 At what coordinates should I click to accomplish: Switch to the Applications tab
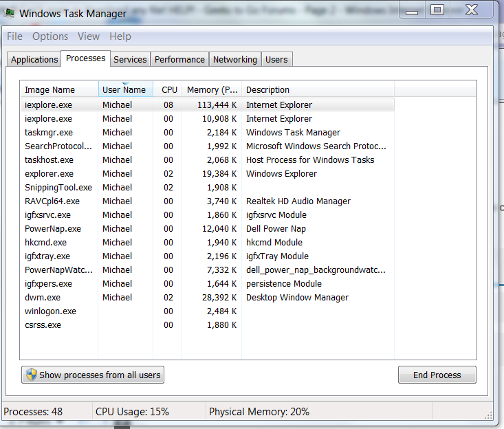click(x=34, y=59)
